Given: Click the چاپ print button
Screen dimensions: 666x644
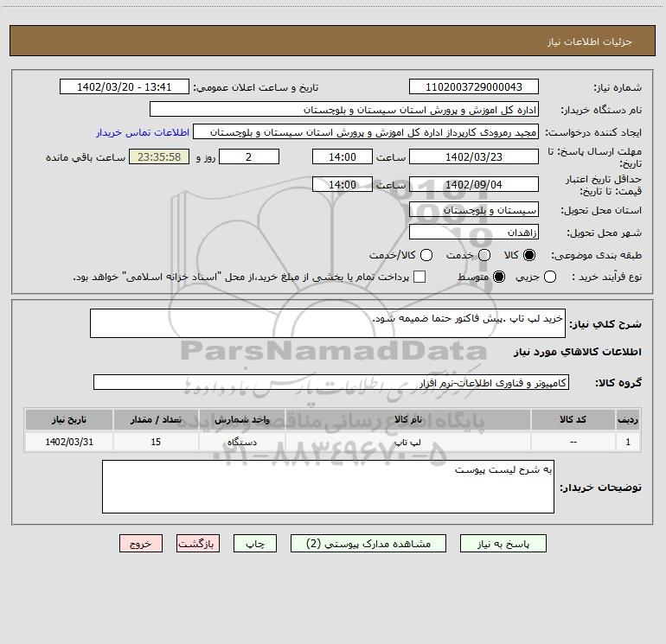Looking at the screenshot, I should point(255,544).
